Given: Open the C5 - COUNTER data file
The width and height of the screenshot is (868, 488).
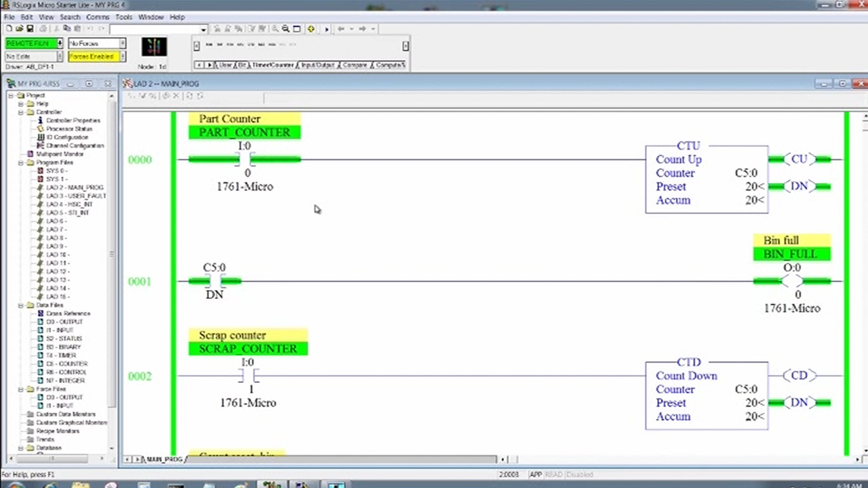Looking at the screenshot, I should pyautogui.click(x=66, y=364).
